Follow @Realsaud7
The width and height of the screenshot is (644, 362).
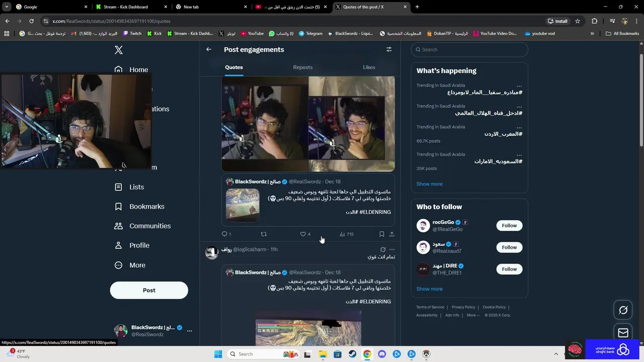(x=509, y=247)
